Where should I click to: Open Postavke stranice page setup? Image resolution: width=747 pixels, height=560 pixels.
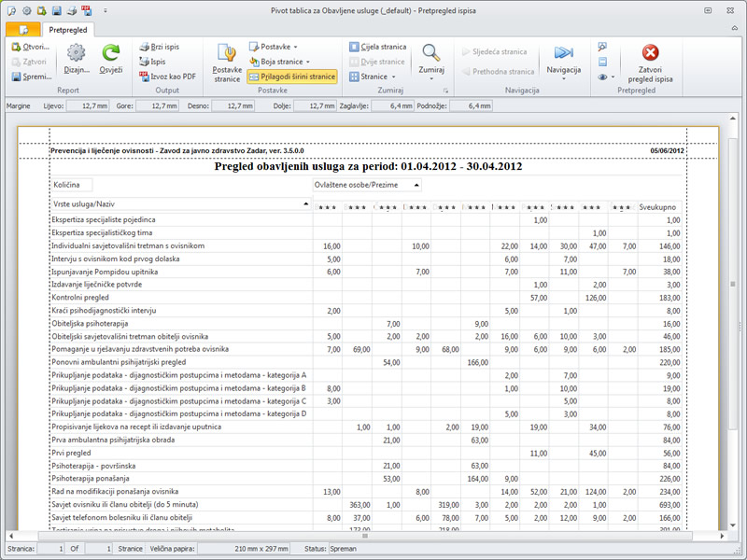coord(227,63)
